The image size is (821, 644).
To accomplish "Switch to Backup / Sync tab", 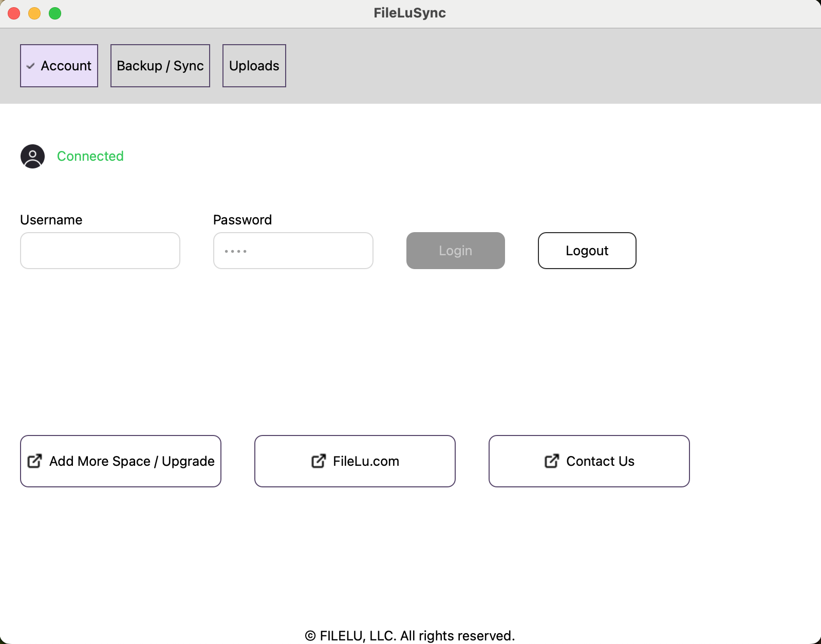I will click(x=160, y=66).
